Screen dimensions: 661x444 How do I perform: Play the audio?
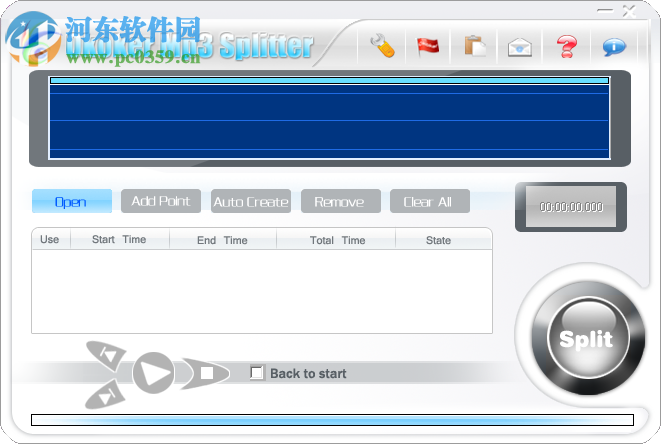[153, 373]
